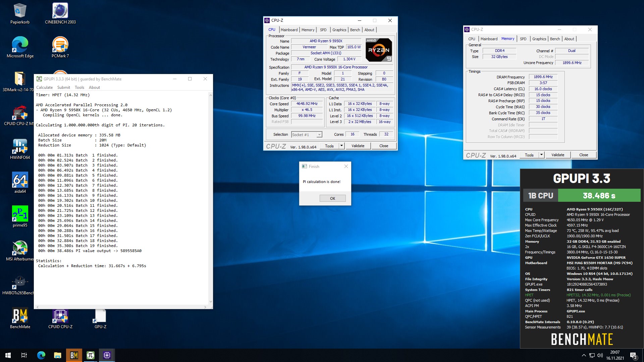Screen dimensions: 644x362
Task: Switch to Memory tab in left CPU-Z
Action: [308, 30]
